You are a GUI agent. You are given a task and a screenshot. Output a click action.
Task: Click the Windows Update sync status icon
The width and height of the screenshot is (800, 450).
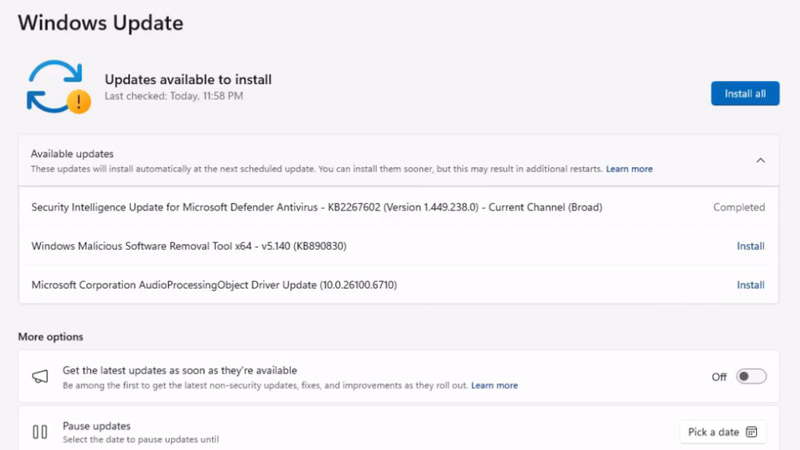point(58,87)
